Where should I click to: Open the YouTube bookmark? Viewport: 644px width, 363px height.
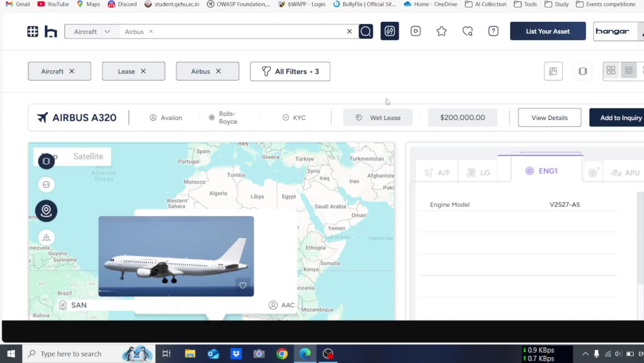point(53,4)
